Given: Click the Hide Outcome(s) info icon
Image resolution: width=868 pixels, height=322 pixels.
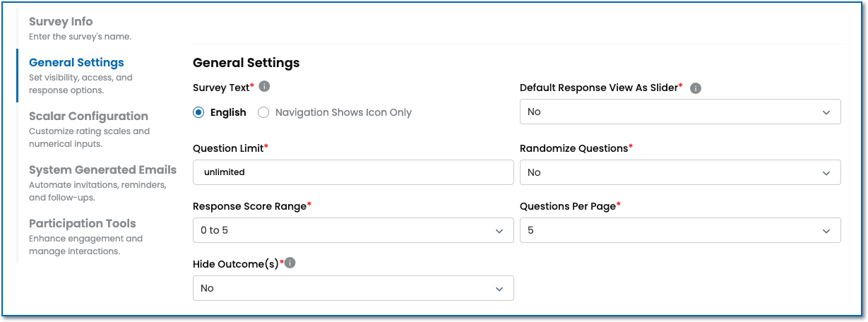Looking at the screenshot, I should 290,263.
